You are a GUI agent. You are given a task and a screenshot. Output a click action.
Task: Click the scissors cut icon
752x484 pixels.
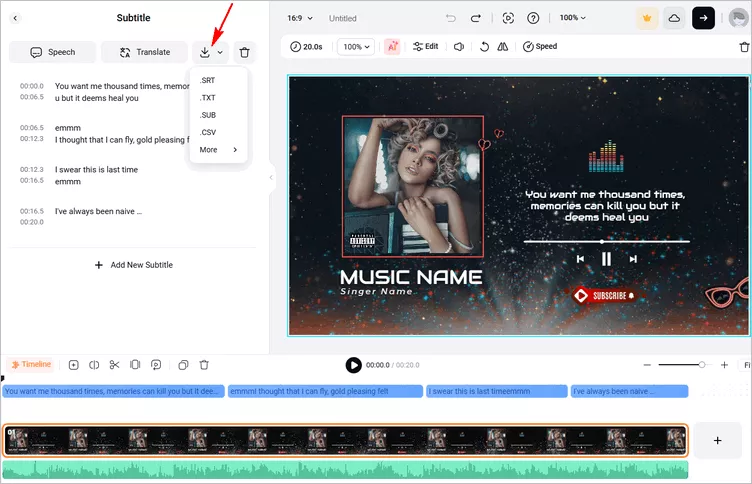point(114,365)
